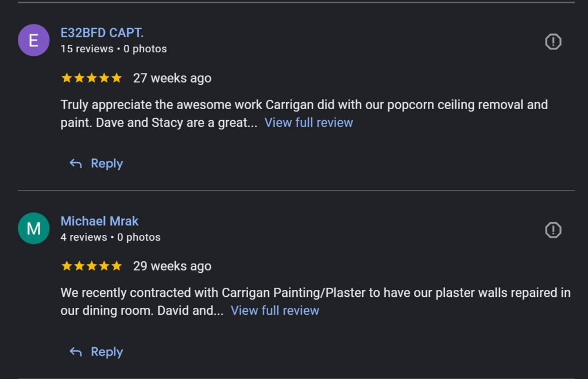
Task: Open the full review from E32BFD CAPT.
Action: 309,122
